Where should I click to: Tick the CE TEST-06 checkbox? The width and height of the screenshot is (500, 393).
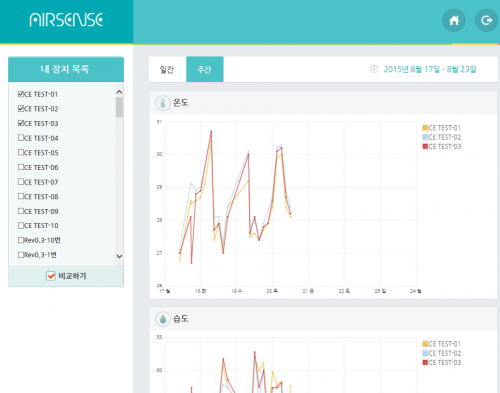(x=21, y=167)
